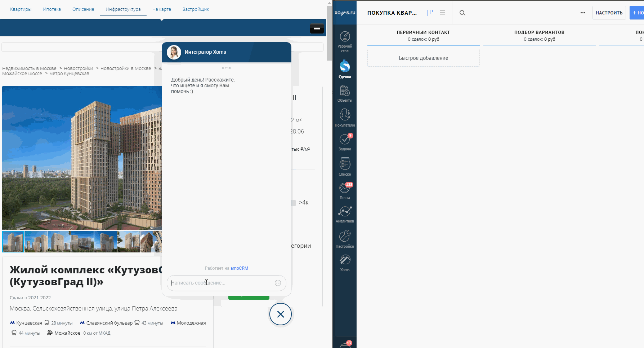Open the Списки section

tap(345, 167)
